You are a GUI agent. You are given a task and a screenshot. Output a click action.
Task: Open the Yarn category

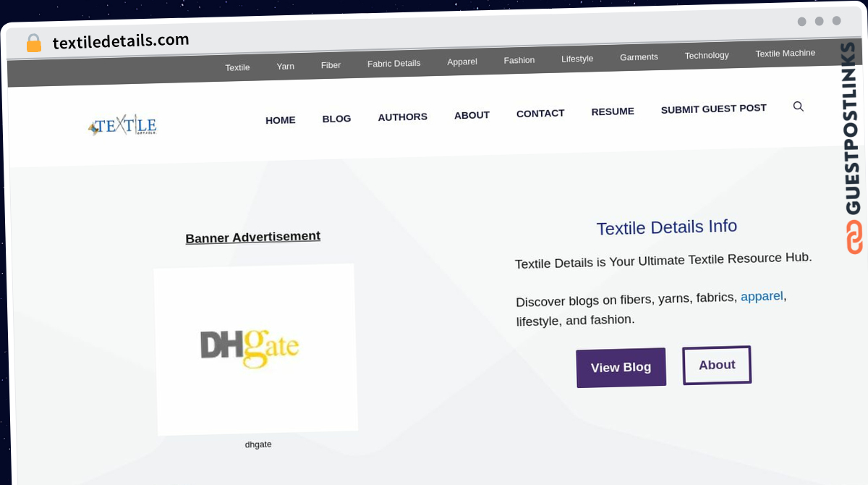(285, 66)
